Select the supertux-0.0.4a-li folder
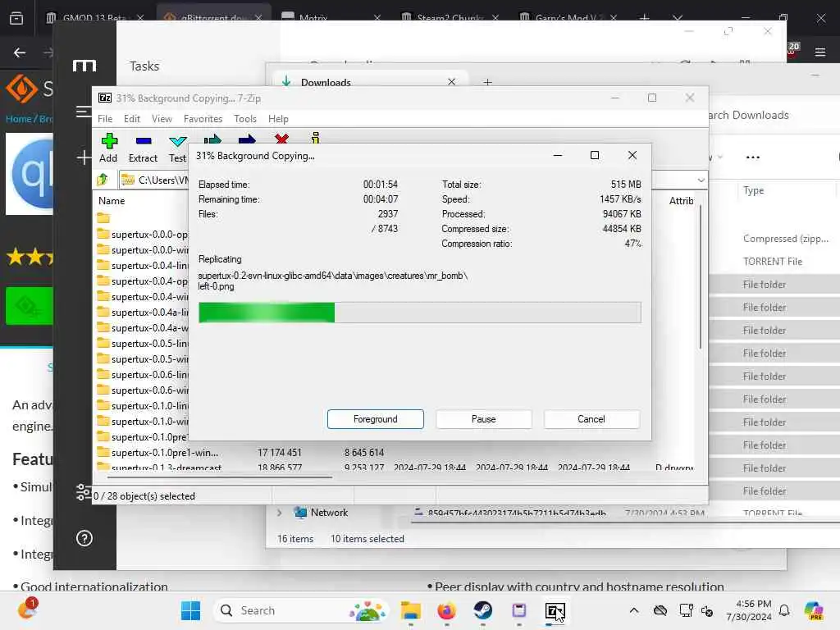Image resolution: width=840 pixels, height=630 pixels. 143,313
